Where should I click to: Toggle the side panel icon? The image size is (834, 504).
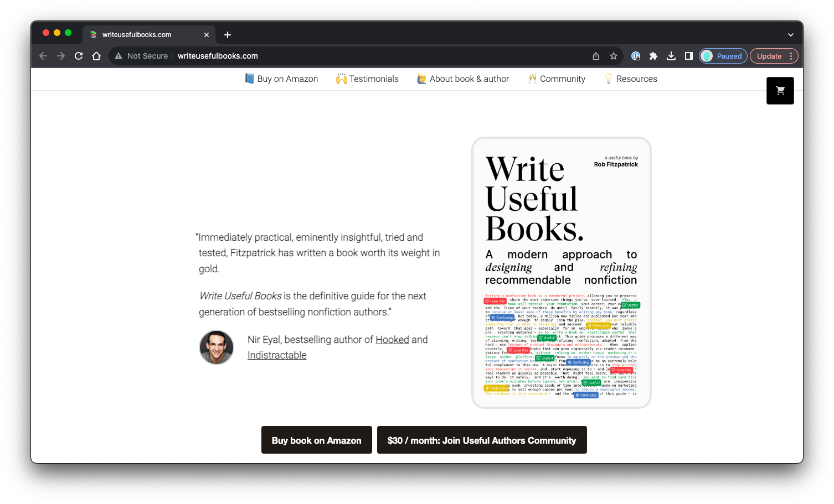click(688, 56)
